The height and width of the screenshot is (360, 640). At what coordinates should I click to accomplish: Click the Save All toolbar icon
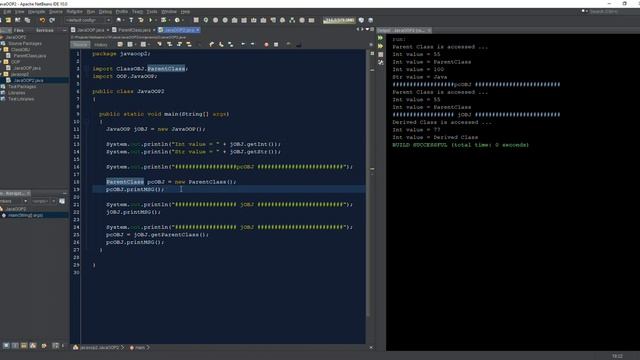tap(27, 20)
